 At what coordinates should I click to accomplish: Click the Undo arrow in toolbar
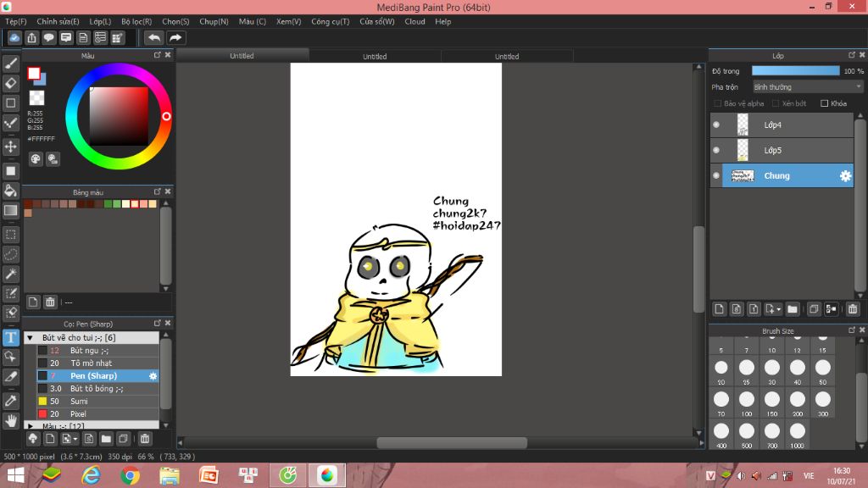(x=154, y=37)
